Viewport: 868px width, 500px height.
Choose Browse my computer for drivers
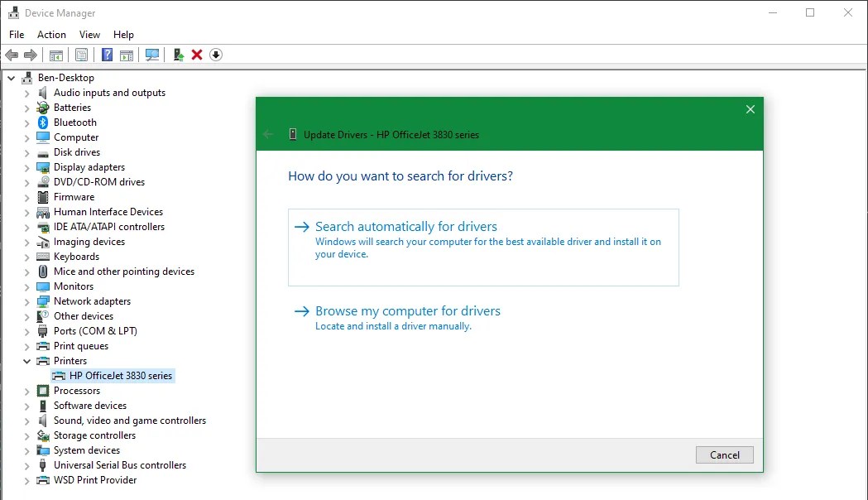point(407,310)
